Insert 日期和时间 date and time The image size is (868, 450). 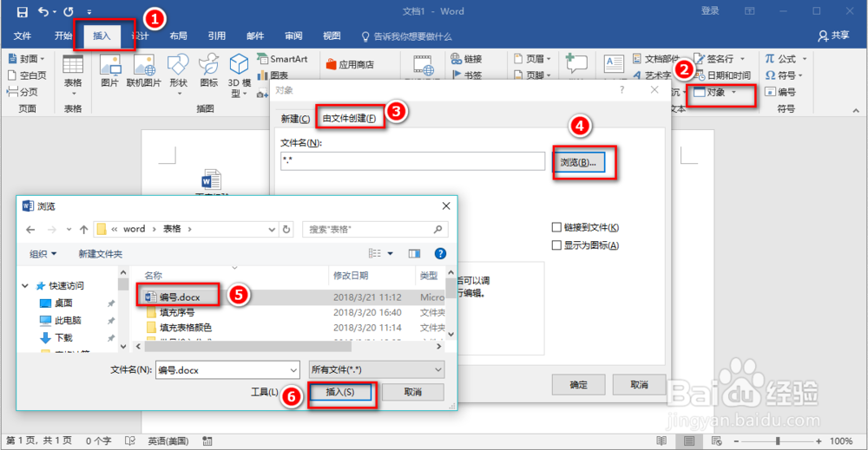pos(723,75)
